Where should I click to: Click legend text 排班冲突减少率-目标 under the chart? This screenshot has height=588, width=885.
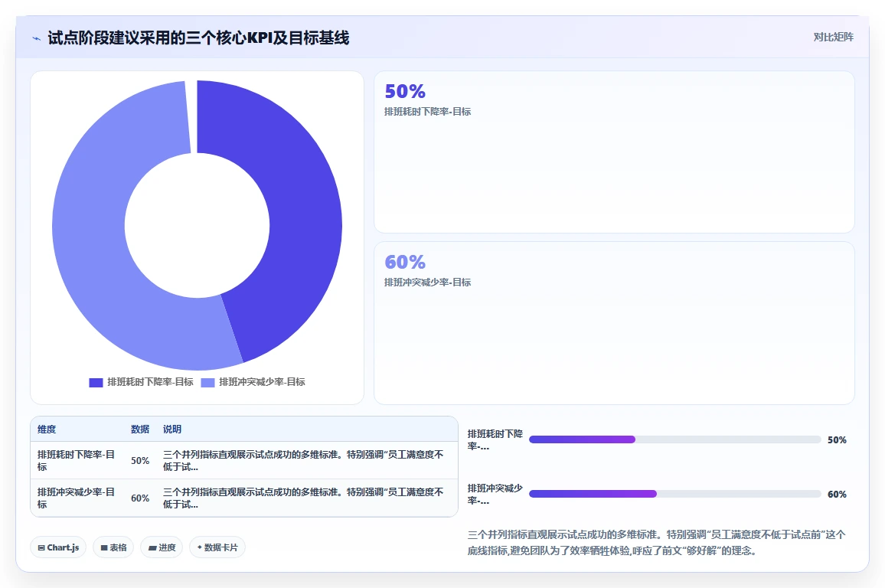tap(262, 382)
